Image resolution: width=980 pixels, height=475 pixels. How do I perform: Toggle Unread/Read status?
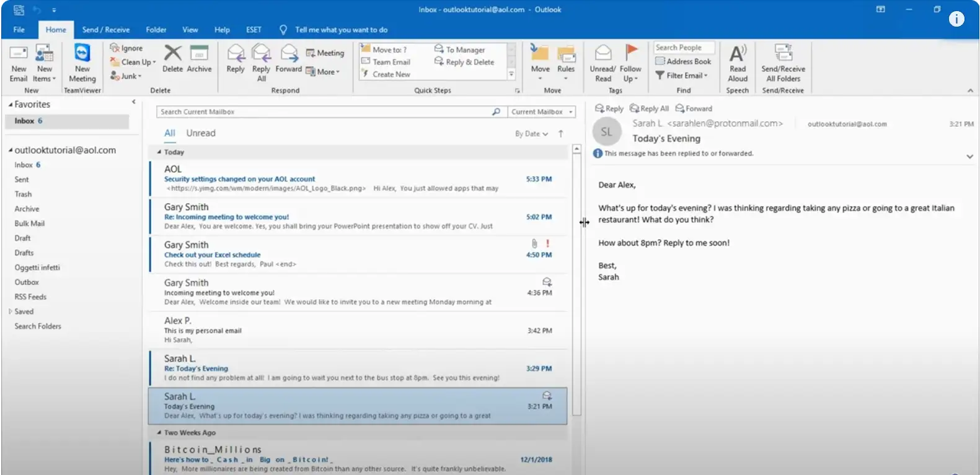click(x=603, y=63)
